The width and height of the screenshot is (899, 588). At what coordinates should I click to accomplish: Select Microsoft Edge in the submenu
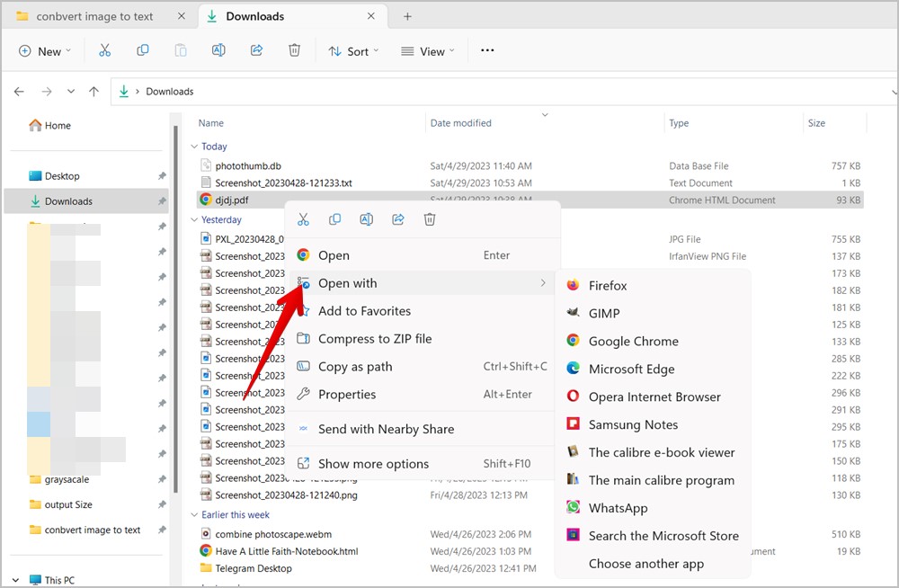pyautogui.click(x=631, y=370)
